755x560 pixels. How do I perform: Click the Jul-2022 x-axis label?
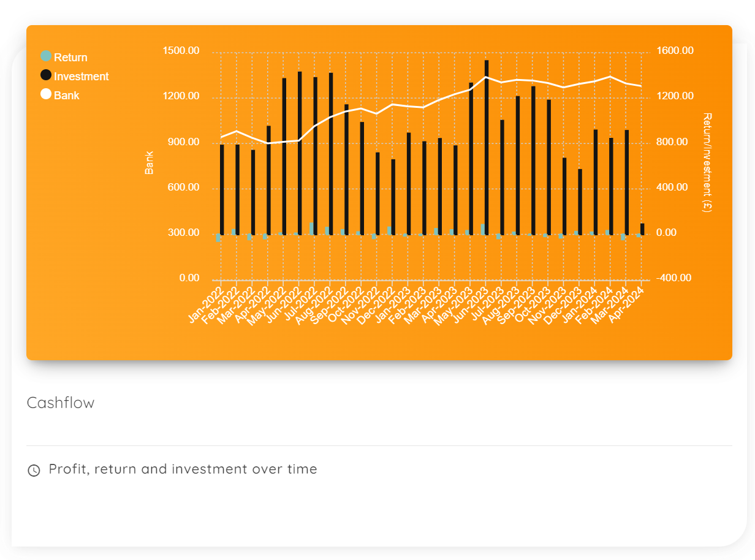[300, 303]
